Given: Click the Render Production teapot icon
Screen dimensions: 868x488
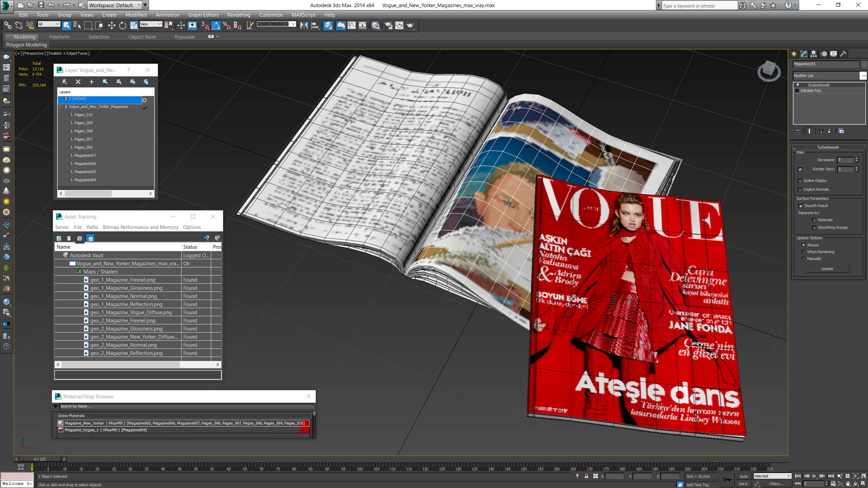Looking at the screenshot, I should 410,25.
